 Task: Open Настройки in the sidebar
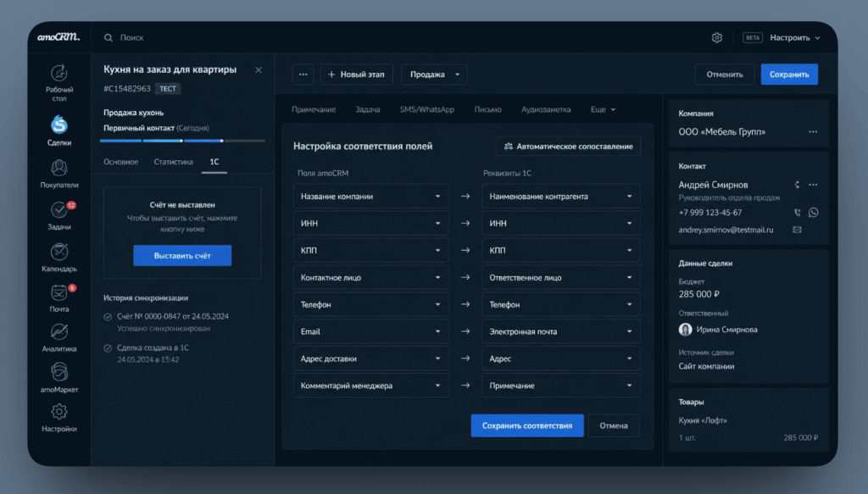[x=59, y=418]
